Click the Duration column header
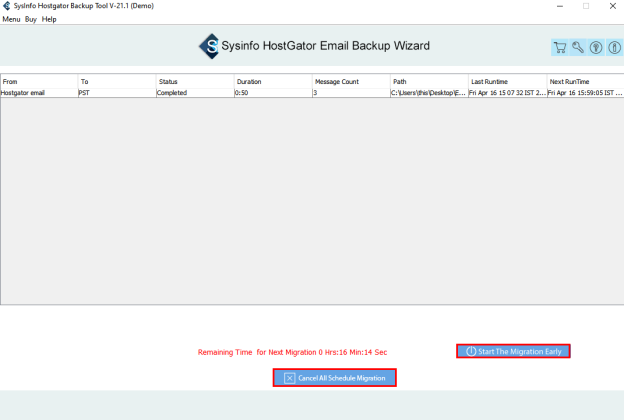This screenshot has width=624, height=420. pos(273,82)
